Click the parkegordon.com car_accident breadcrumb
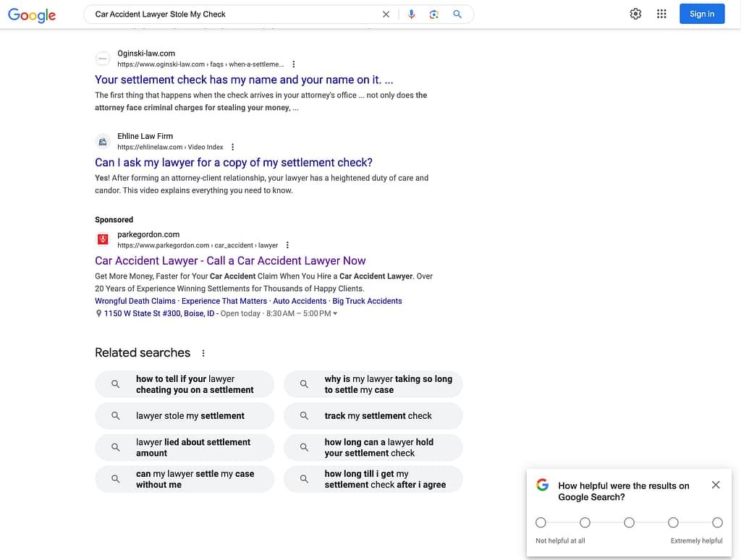This screenshot has height=560, width=741. (x=198, y=245)
